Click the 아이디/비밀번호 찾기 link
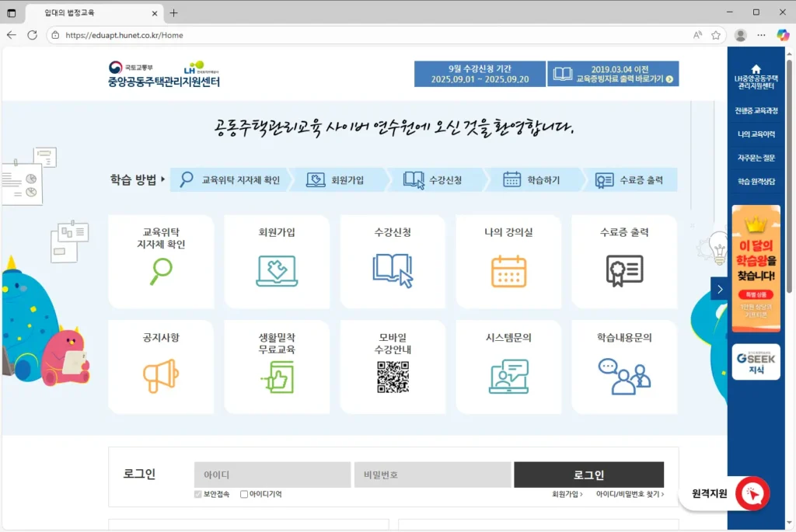 click(x=629, y=494)
